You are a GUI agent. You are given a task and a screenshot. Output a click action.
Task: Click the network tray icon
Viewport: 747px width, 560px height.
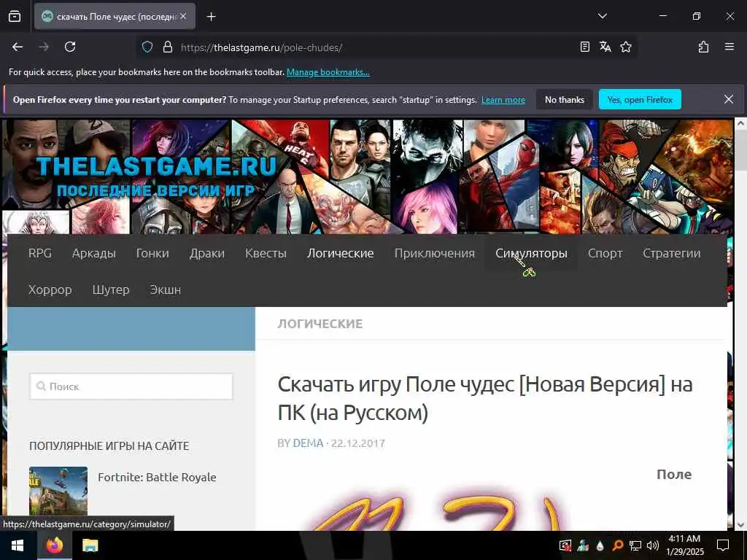point(635,545)
